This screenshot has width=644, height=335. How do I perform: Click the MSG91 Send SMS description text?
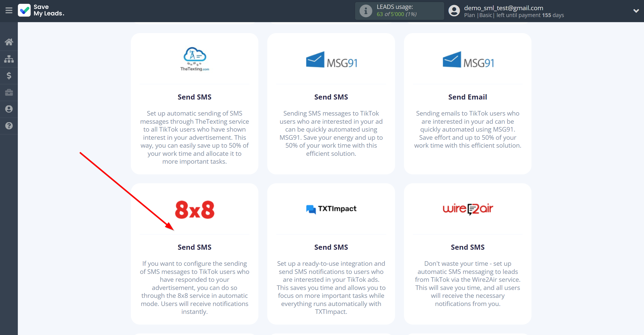click(331, 133)
